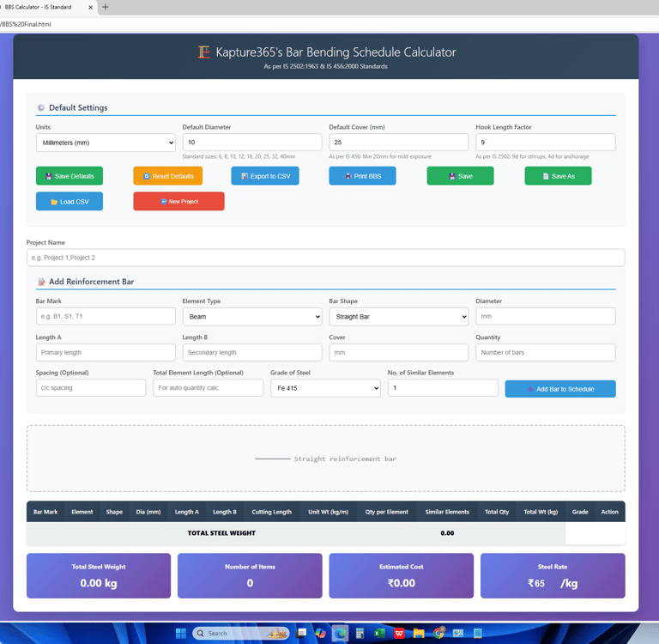
Task: Click the Project Name input
Action: (x=326, y=258)
